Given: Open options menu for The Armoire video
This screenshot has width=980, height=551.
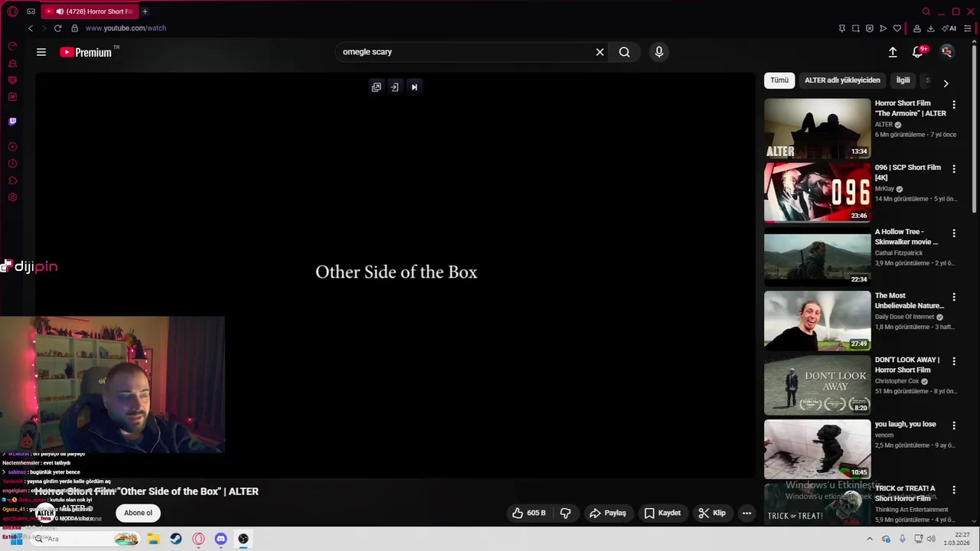Looking at the screenshot, I should [x=954, y=104].
